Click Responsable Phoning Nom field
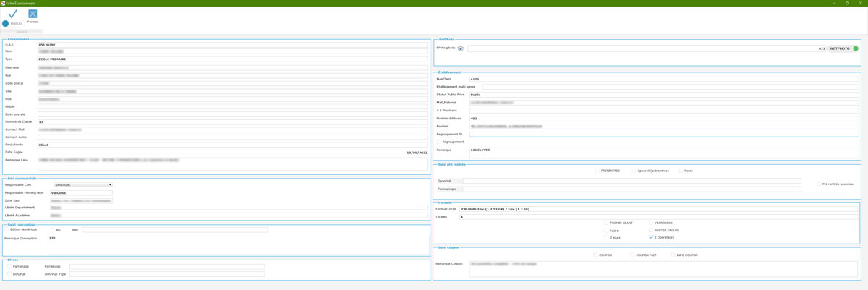 (x=81, y=192)
